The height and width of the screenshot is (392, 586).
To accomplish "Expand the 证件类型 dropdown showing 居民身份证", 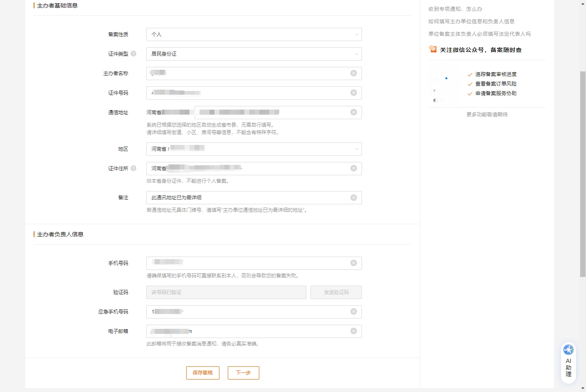I will 254,54.
